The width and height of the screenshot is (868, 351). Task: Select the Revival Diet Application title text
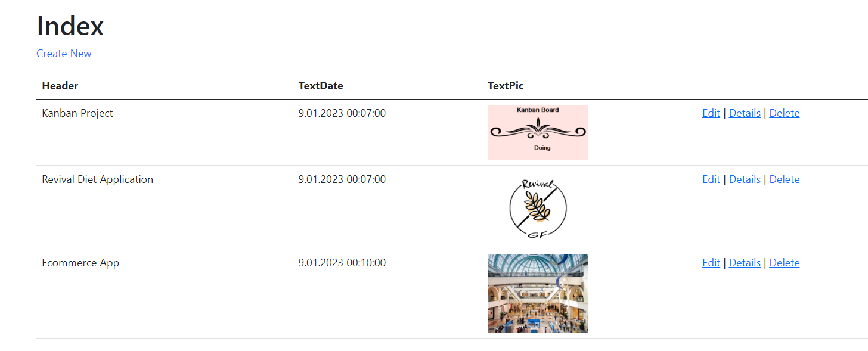pyautogui.click(x=98, y=179)
